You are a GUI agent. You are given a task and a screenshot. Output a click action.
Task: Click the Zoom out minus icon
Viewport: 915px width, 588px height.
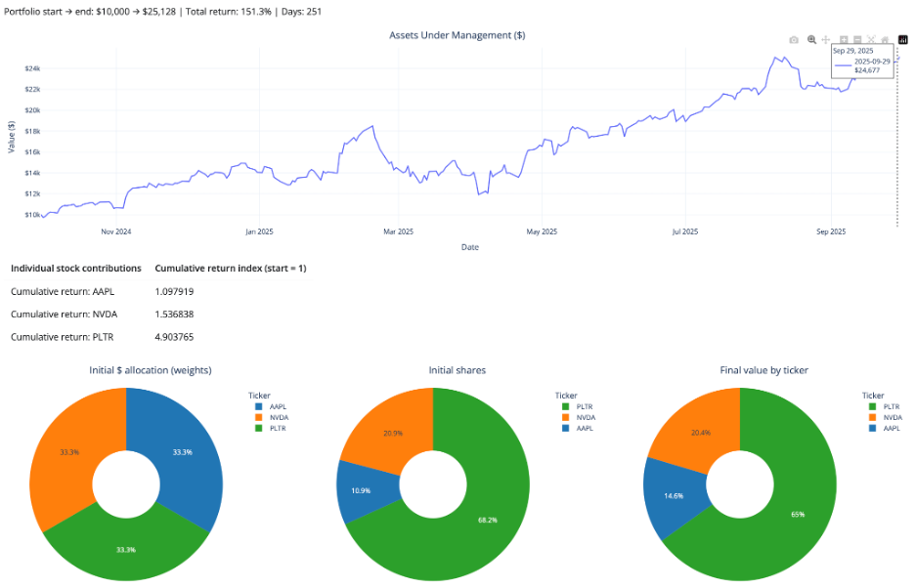coord(857,40)
